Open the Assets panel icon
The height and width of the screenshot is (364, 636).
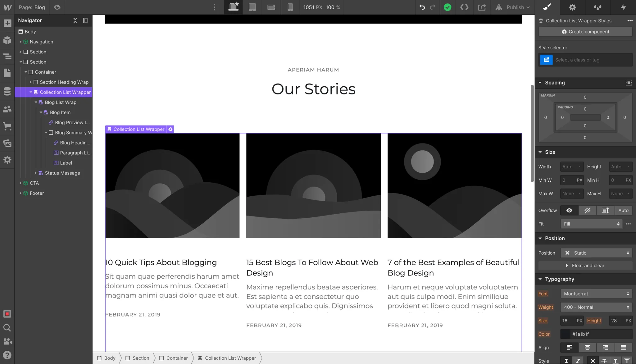point(7,143)
